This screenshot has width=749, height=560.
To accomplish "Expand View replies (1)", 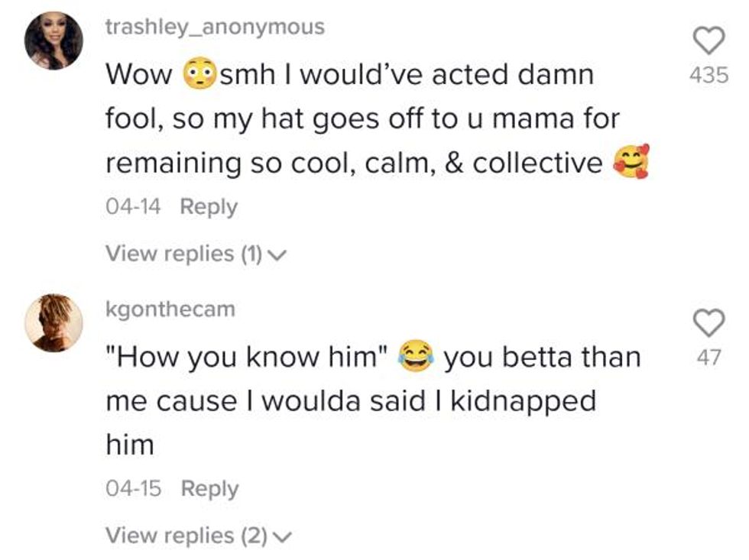I will click(182, 253).
